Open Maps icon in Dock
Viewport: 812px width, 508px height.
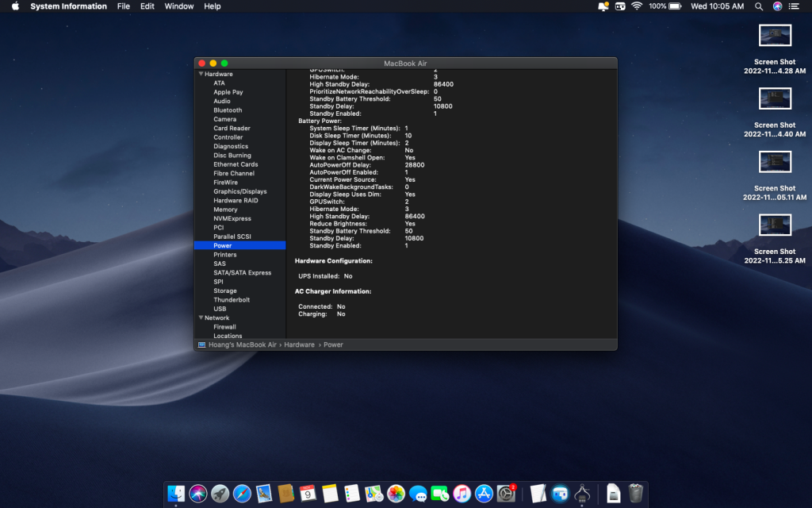pos(374,493)
